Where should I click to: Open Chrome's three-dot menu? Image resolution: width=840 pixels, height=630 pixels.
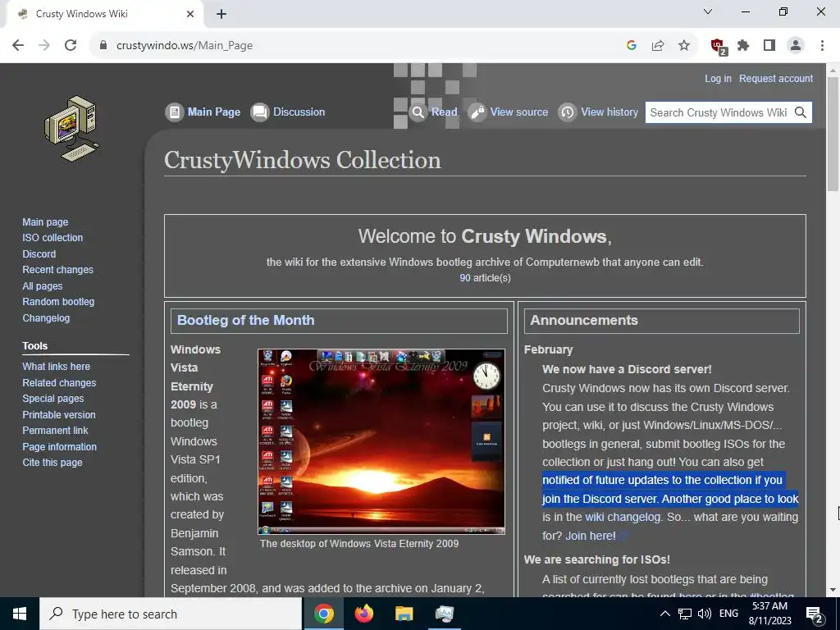822,46
